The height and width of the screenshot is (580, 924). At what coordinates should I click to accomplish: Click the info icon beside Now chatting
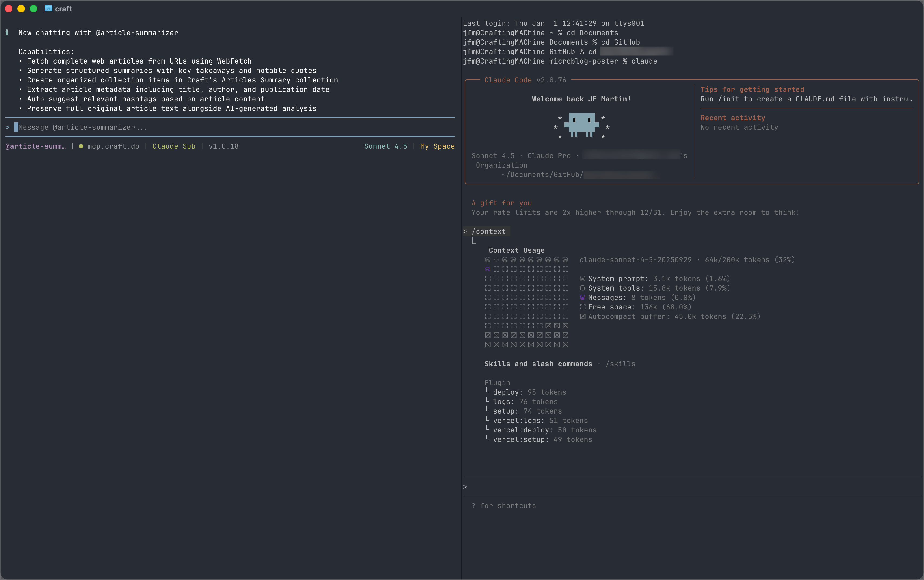pyautogui.click(x=7, y=33)
